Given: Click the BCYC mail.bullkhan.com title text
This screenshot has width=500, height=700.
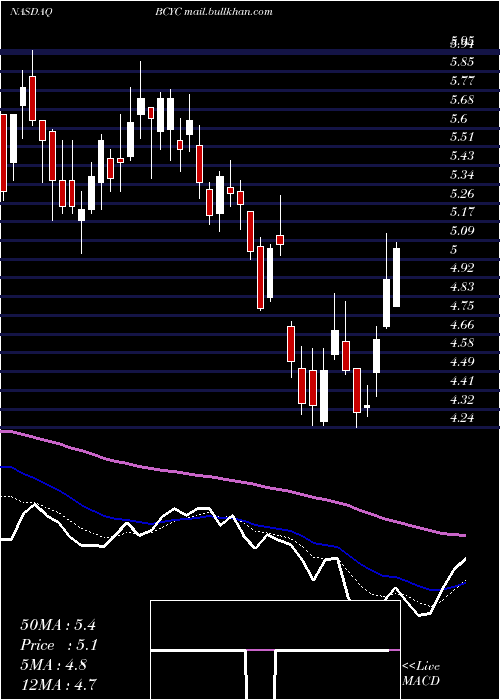Looking at the screenshot, I should 214,12.
